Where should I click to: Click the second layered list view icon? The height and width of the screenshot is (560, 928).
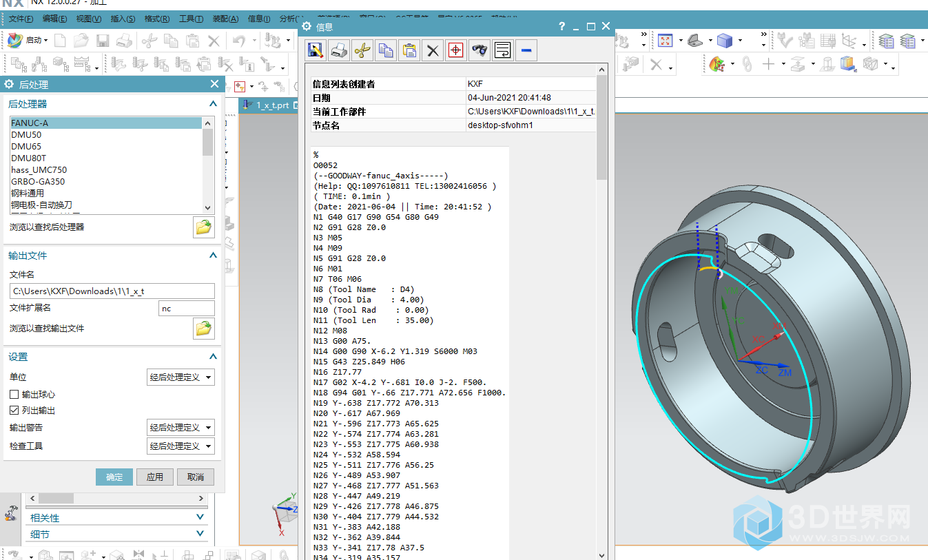point(908,41)
